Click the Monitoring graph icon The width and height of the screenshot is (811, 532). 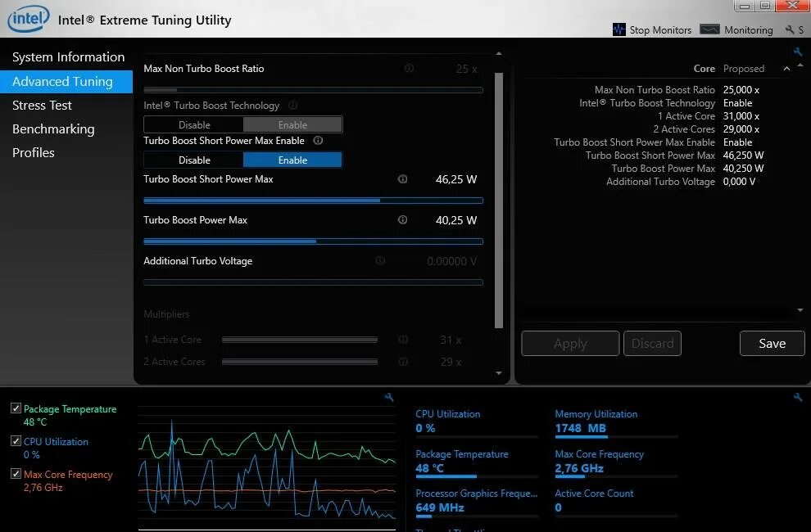709,29
